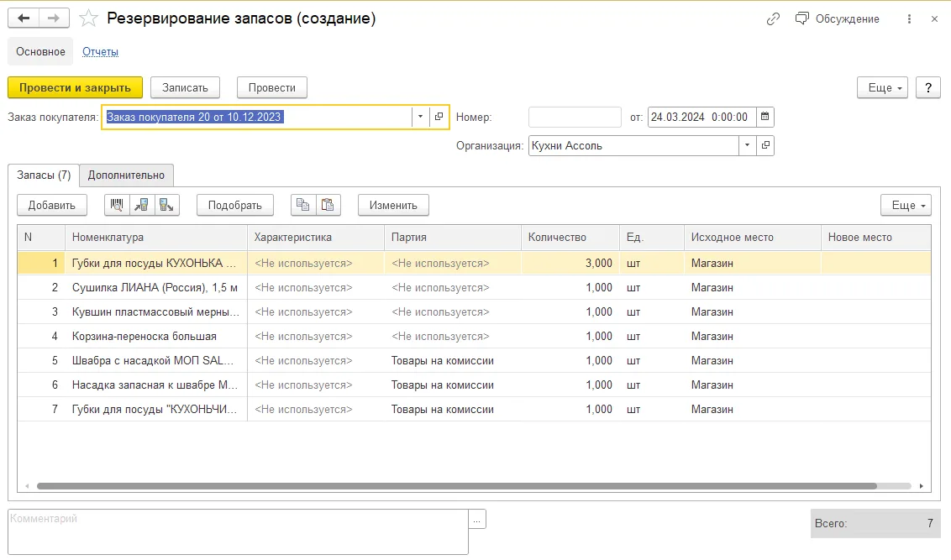Screen dimensions: 951x560
Task: Click the Номер input field
Action: click(575, 117)
